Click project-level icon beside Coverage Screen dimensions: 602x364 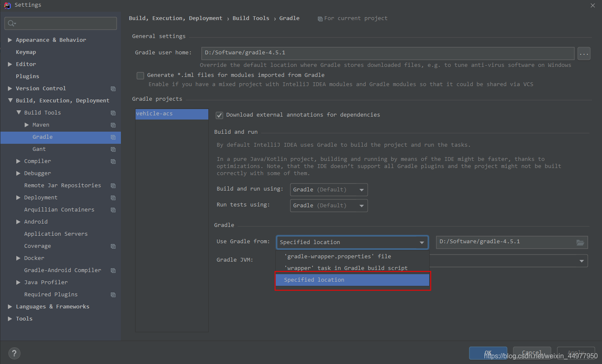[113, 246]
